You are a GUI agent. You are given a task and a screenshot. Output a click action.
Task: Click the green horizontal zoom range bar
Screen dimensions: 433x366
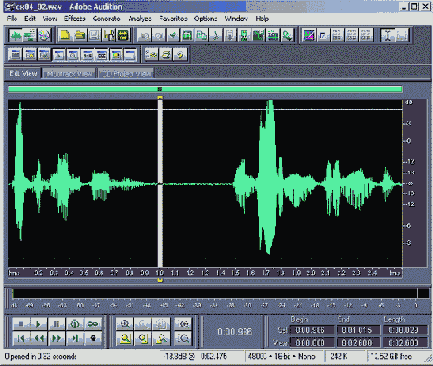point(205,89)
